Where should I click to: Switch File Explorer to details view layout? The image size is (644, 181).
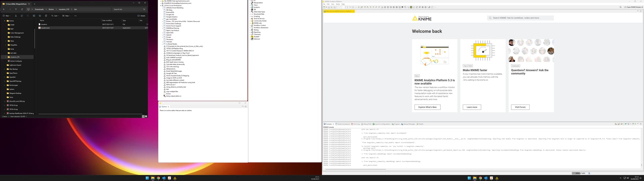[x=143, y=116]
